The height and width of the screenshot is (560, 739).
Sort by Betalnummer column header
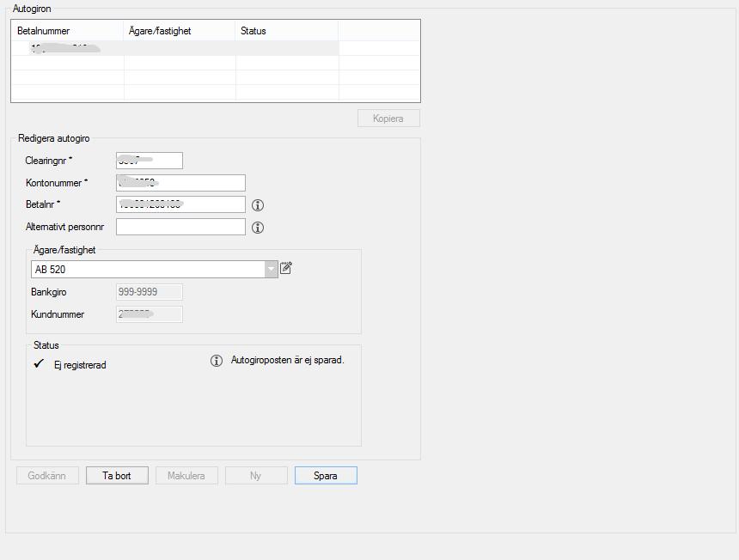click(67, 31)
